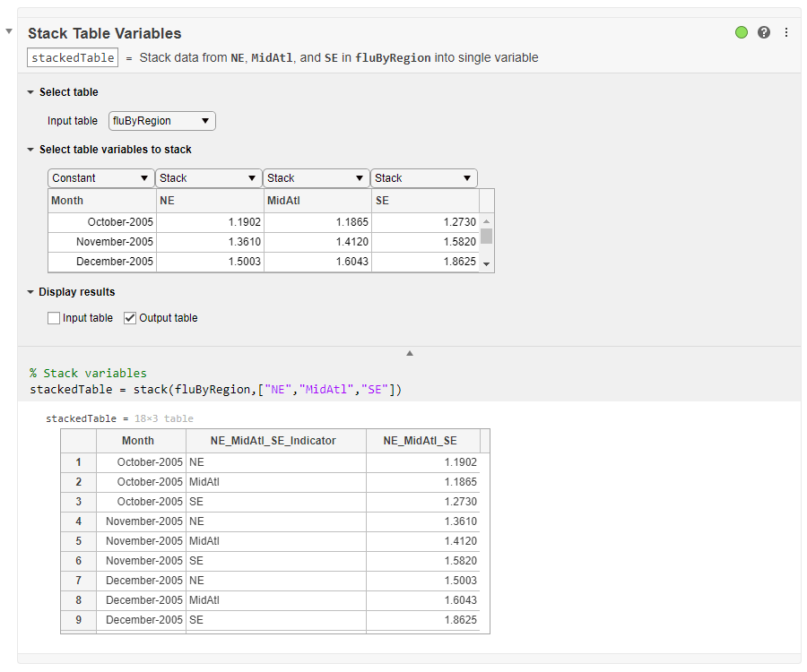807x672 pixels.
Task: Disable the Output table display checkbox
Action: click(x=130, y=317)
